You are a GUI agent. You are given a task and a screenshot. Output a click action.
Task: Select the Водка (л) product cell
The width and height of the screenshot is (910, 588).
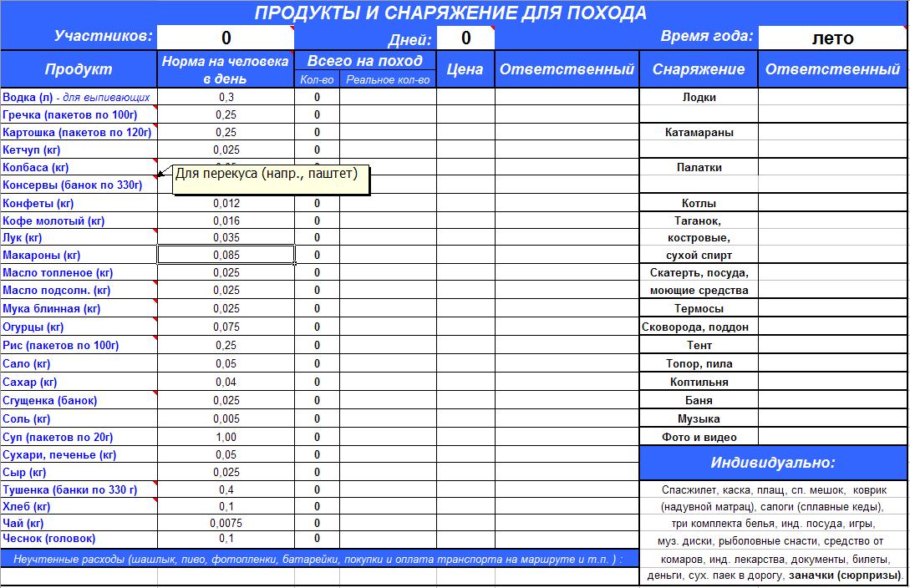(x=79, y=98)
